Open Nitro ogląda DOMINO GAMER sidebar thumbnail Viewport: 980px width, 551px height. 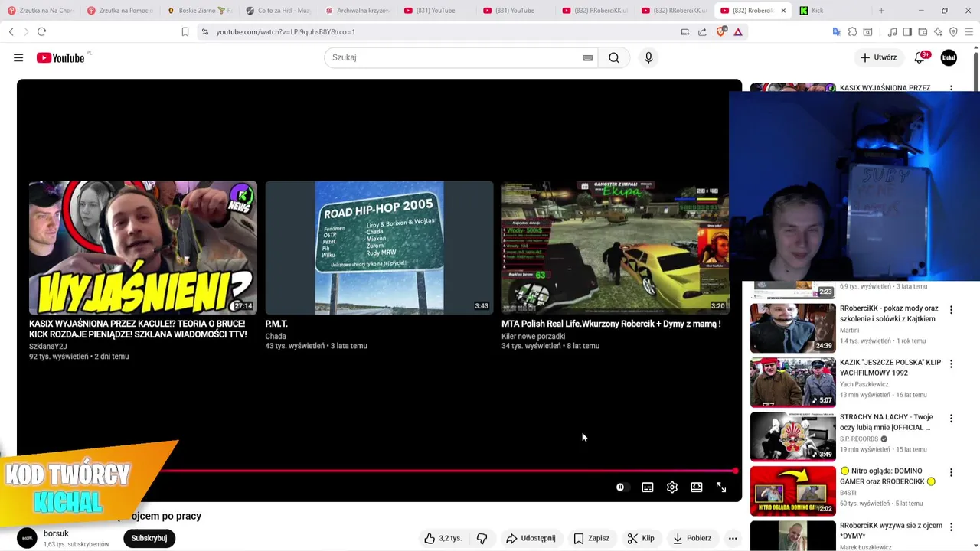pyautogui.click(x=793, y=491)
